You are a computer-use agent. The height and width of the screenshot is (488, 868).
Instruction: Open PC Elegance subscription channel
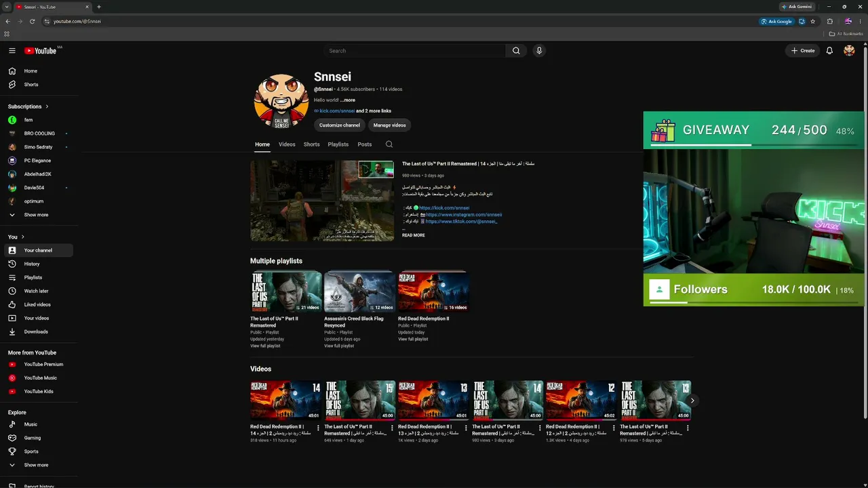point(39,161)
